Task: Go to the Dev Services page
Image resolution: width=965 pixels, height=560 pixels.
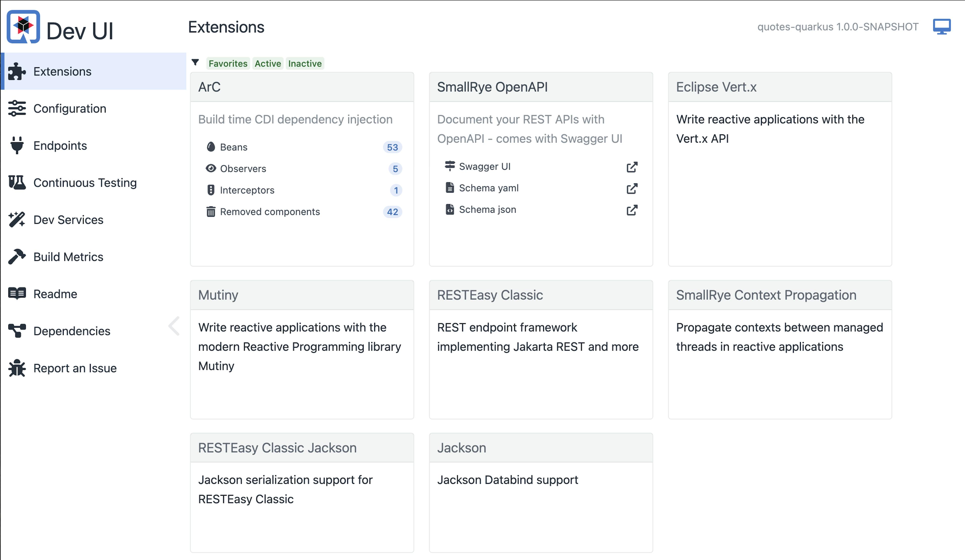Action: pyautogui.click(x=68, y=220)
